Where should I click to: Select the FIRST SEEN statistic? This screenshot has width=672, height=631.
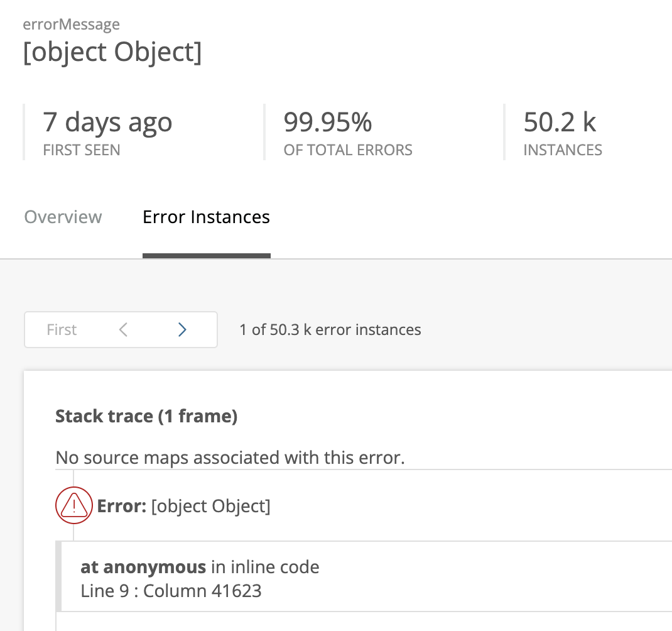pyautogui.click(x=107, y=132)
